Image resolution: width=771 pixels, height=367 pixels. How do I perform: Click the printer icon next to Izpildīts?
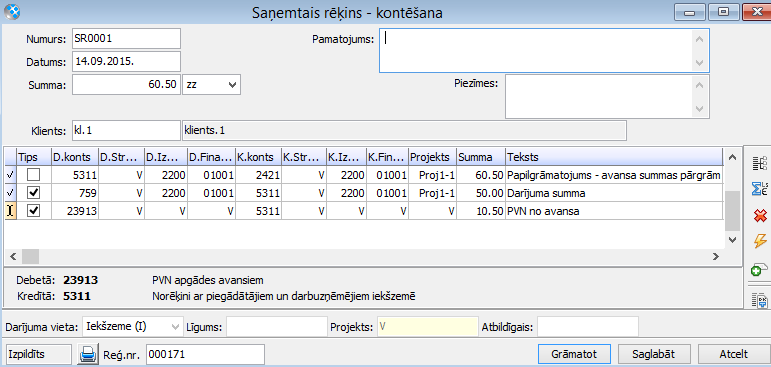click(88, 354)
